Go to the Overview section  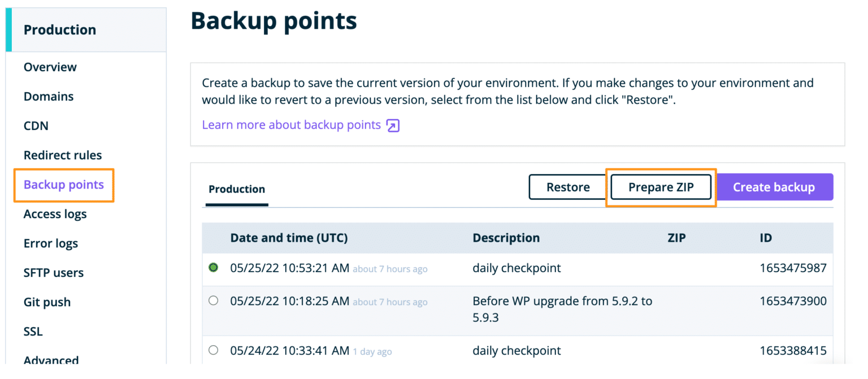(50, 67)
